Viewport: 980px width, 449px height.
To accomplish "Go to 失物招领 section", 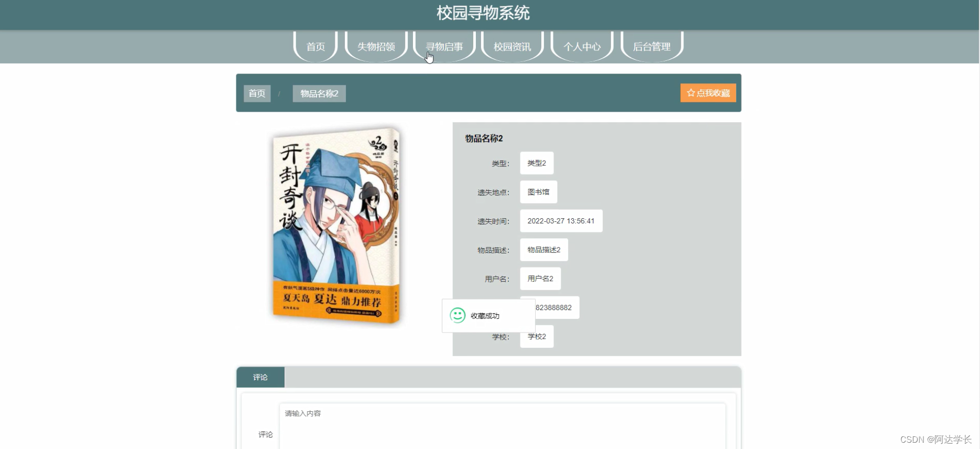I will coord(376,47).
